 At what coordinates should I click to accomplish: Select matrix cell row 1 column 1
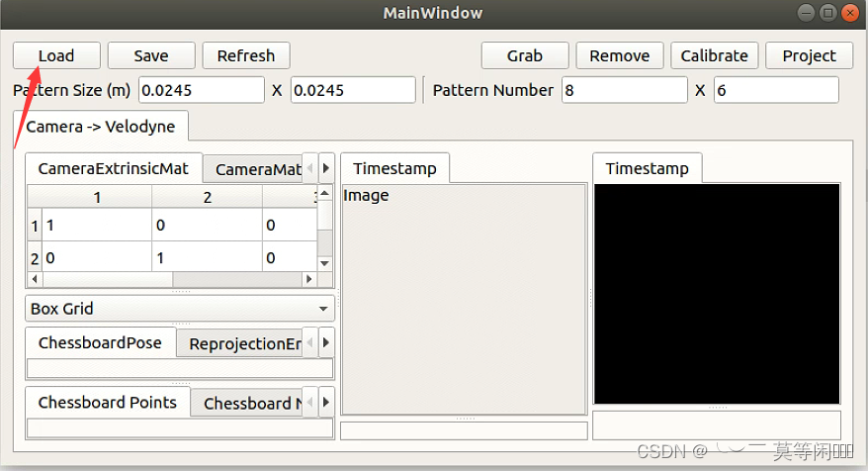(x=97, y=225)
